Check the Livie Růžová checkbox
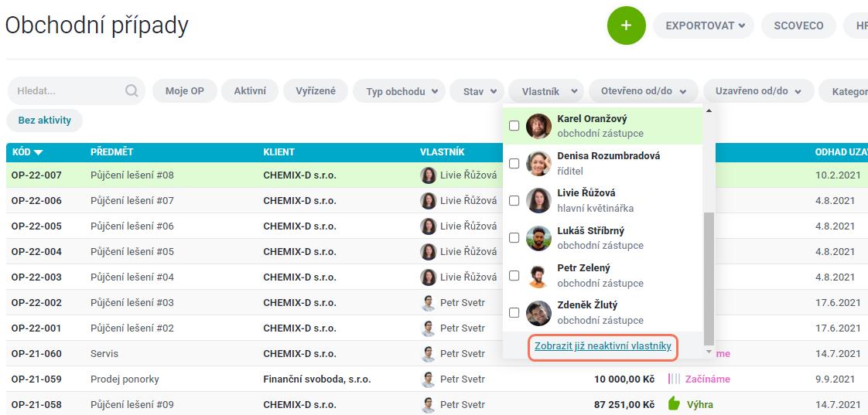The image size is (868, 415). (514, 200)
